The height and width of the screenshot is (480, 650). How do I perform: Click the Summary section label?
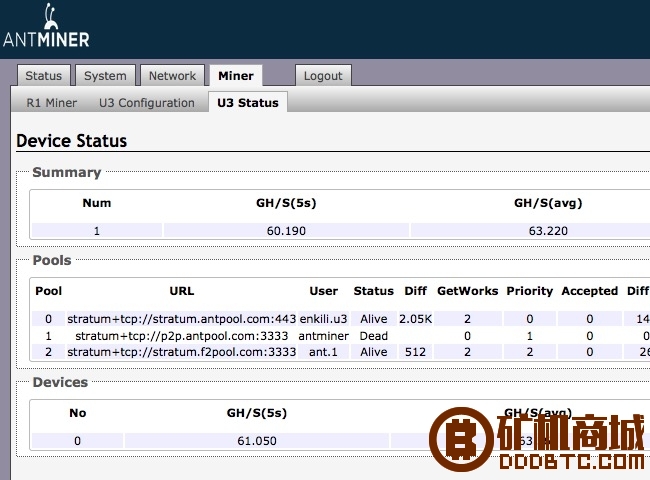pos(67,172)
